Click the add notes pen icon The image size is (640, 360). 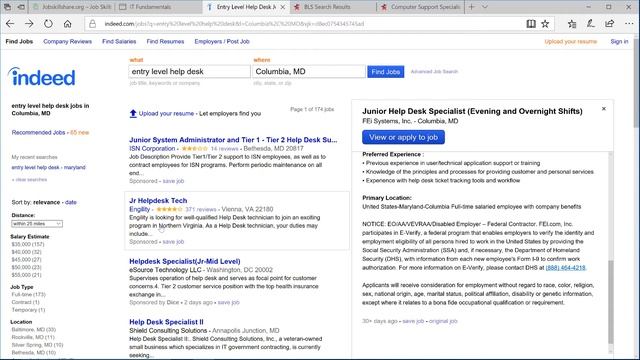click(591, 24)
